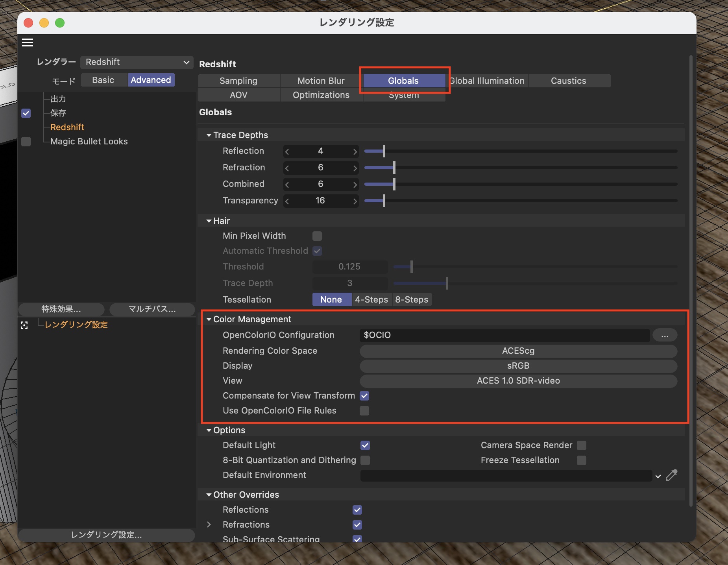Enable the Min Pixel Width checkbox
This screenshot has height=565, width=728.
pos(317,236)
